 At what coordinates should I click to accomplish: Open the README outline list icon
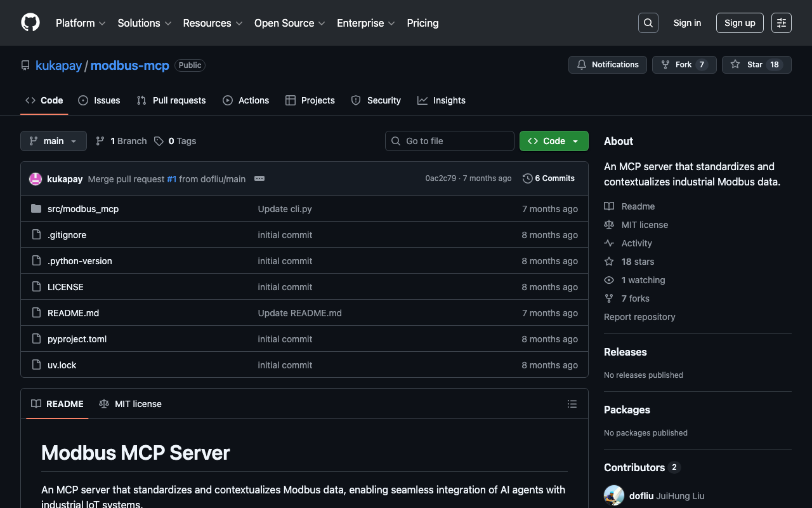(x=572, y=404)
